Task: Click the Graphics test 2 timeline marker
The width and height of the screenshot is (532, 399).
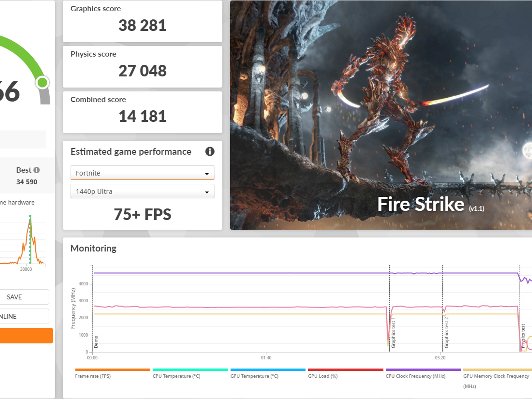Action: [447, 332]
